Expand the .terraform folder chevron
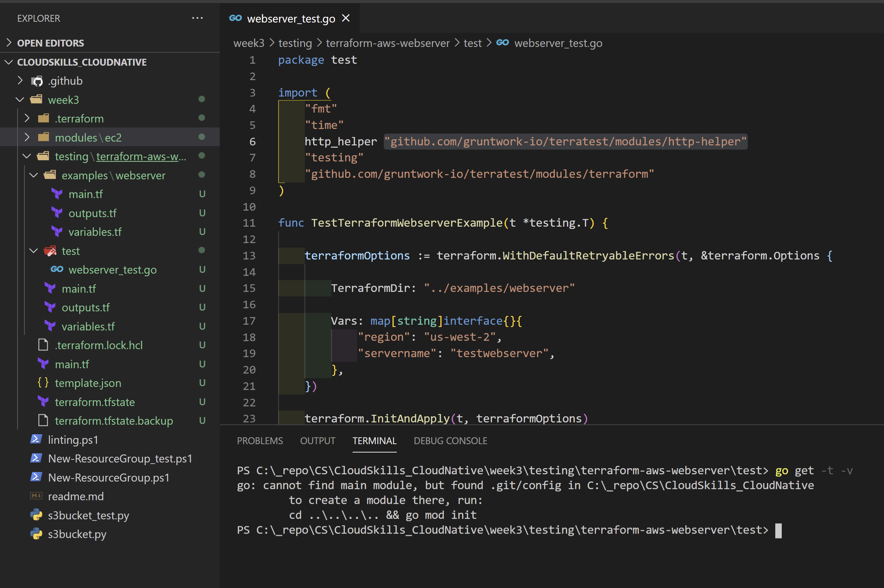The image size is (884, 588). click(x=27, y=118)
